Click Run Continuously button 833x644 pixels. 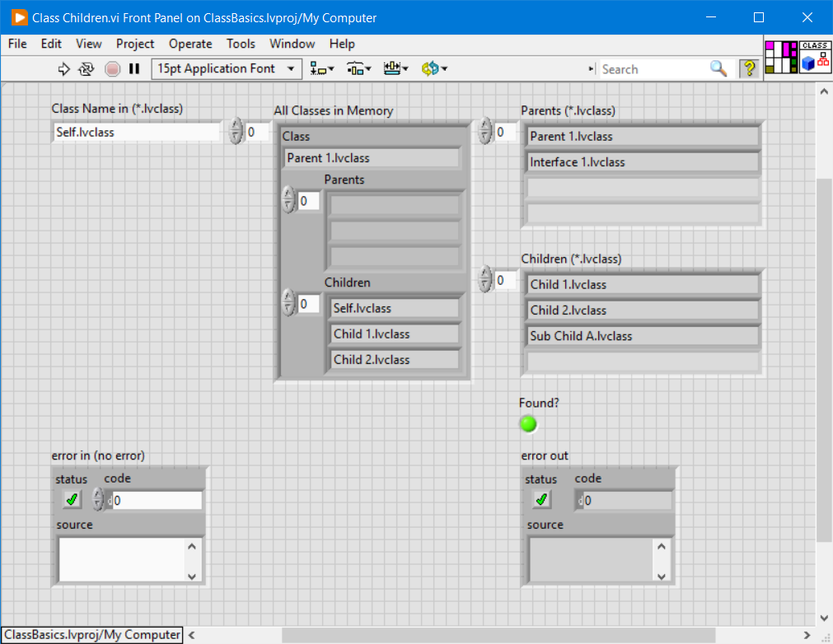pyautogui.click(x=86, y=69)
